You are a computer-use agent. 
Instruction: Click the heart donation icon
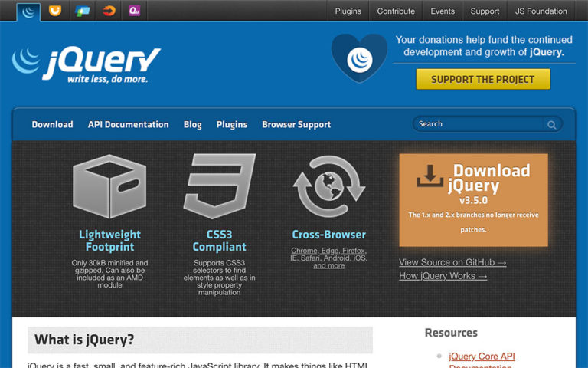coord(359,58)
